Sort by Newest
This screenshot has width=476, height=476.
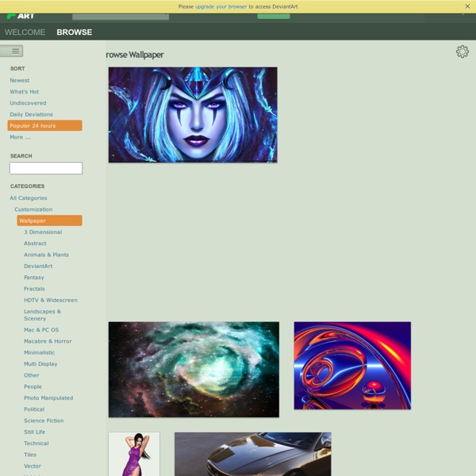pos(19,80)
